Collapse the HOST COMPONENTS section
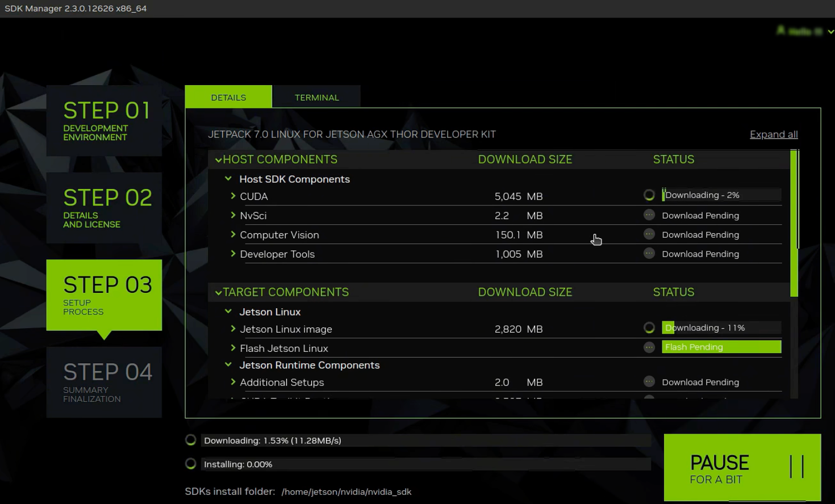 (x=218, y=160)
